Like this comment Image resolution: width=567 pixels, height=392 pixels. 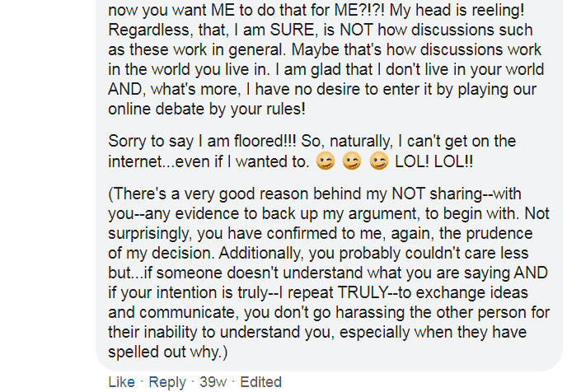[121, 382]
